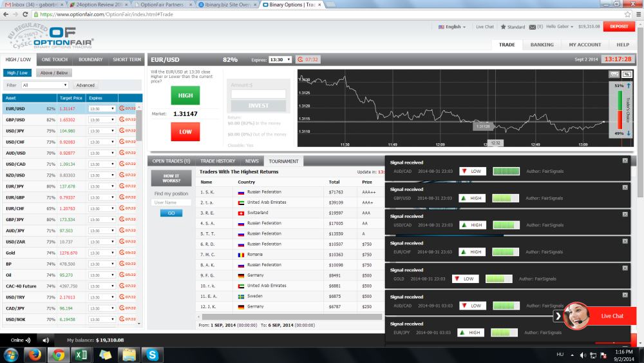Click the timer icon in the USD/ZAR row
Viewport: 644px width, 363px height.
122,242
